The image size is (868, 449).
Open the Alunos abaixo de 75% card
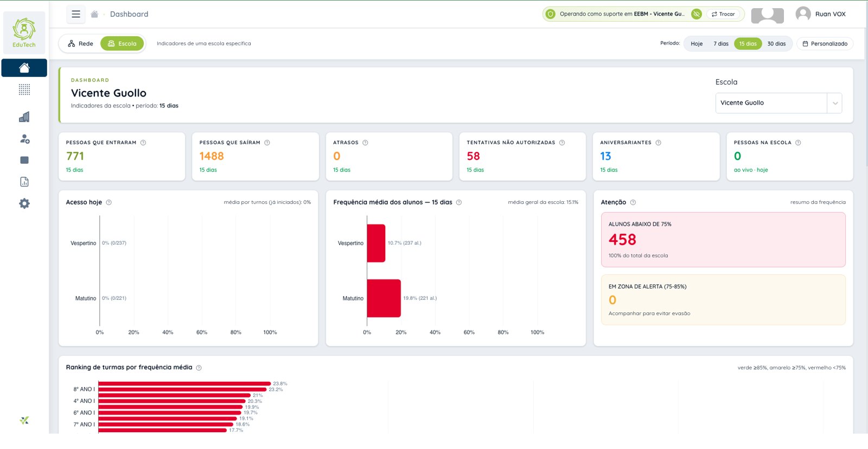[x=723, y=240]
